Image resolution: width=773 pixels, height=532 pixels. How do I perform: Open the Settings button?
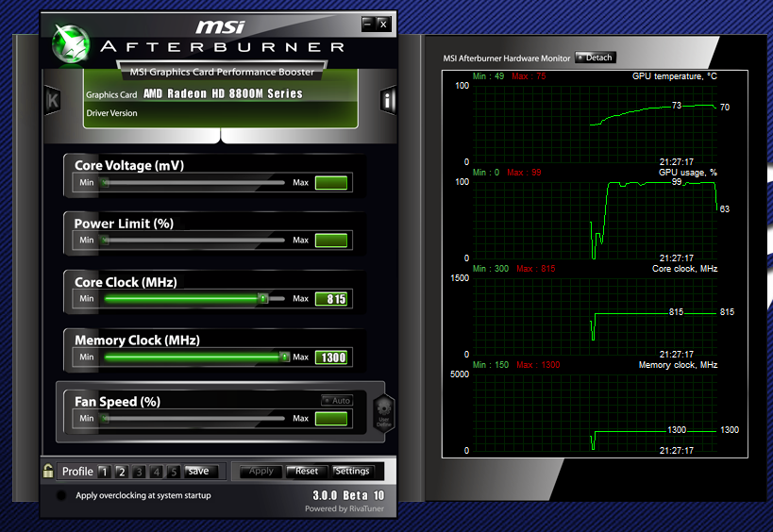click(x=352, y=472)
